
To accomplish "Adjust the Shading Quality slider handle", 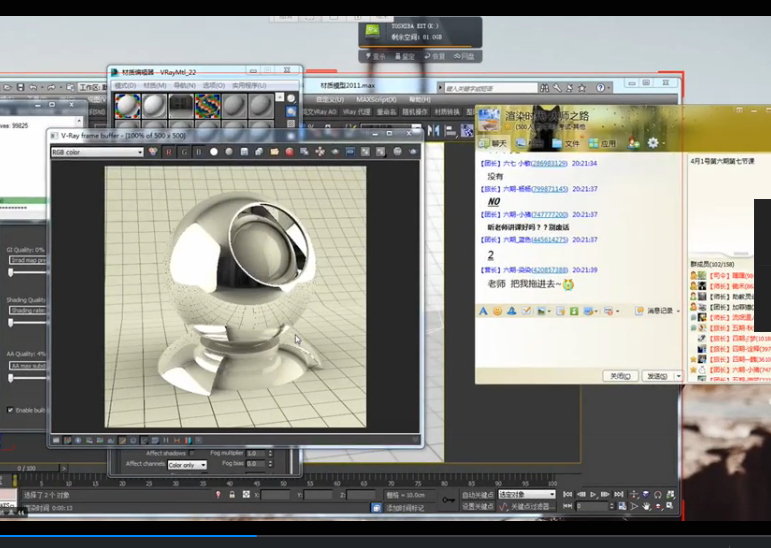I will pos(11,322).
